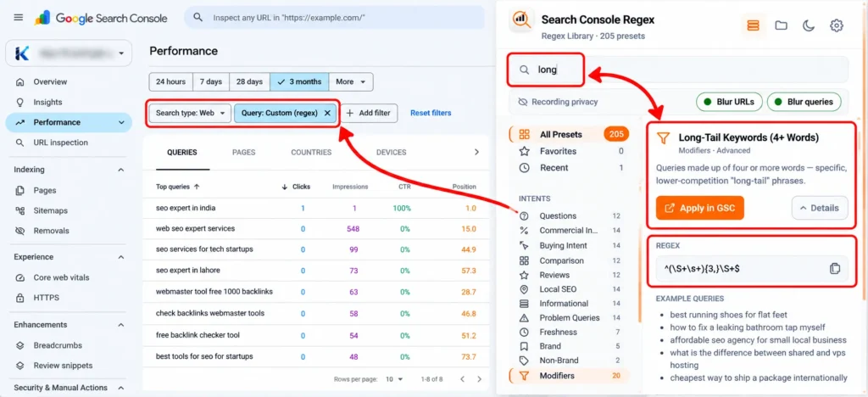The image size is (868, 397).
Task: Open extension settings gear icon
Action: point(837,25)
